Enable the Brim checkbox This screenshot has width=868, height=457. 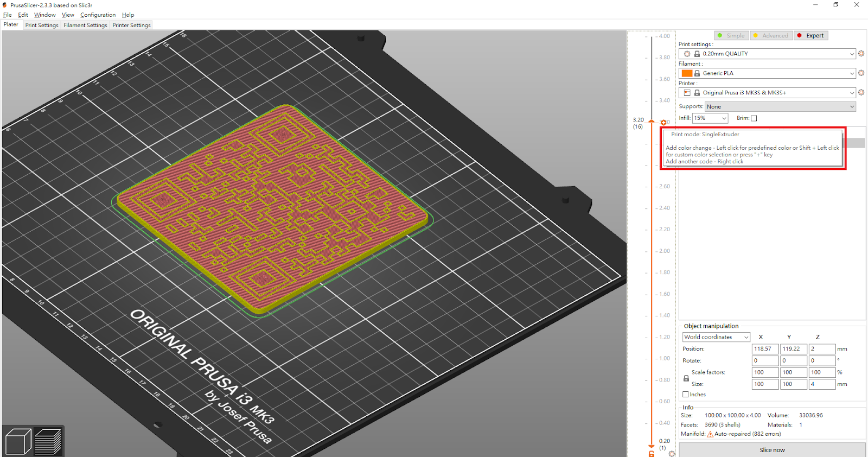pyautogui.click(x=754, y=118)
